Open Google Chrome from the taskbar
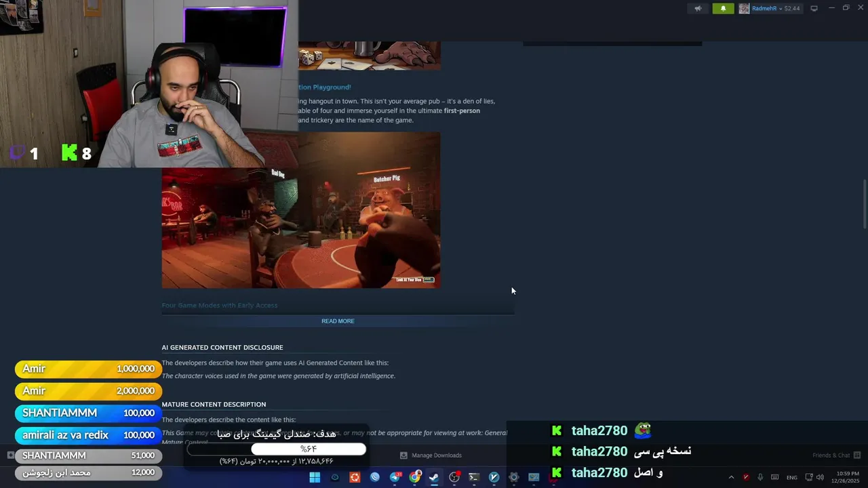The image size is (868, 488). (414, 477)
